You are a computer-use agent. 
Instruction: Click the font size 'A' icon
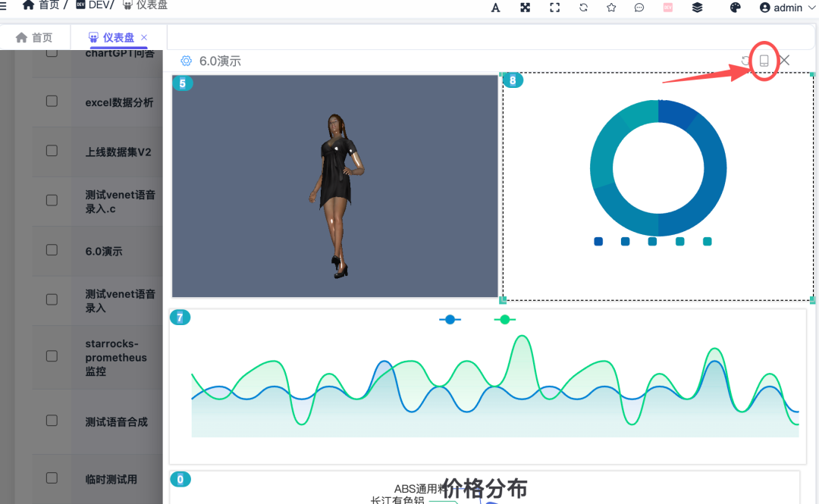click(x=496, y=8)
